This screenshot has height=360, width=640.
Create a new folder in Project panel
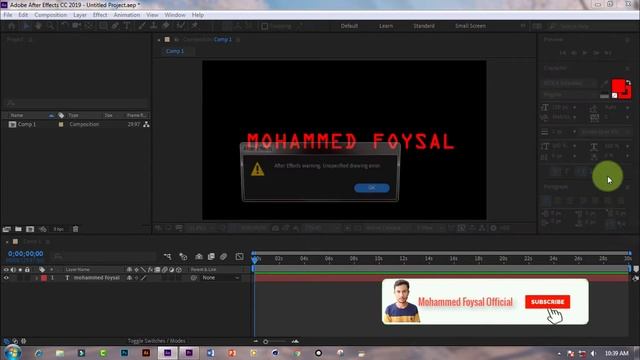(18, 229)
